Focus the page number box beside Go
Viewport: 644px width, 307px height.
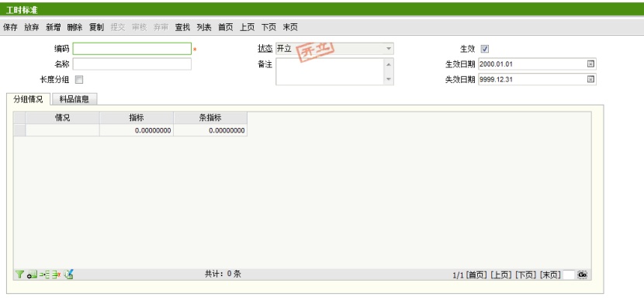[x=569, y=275]
